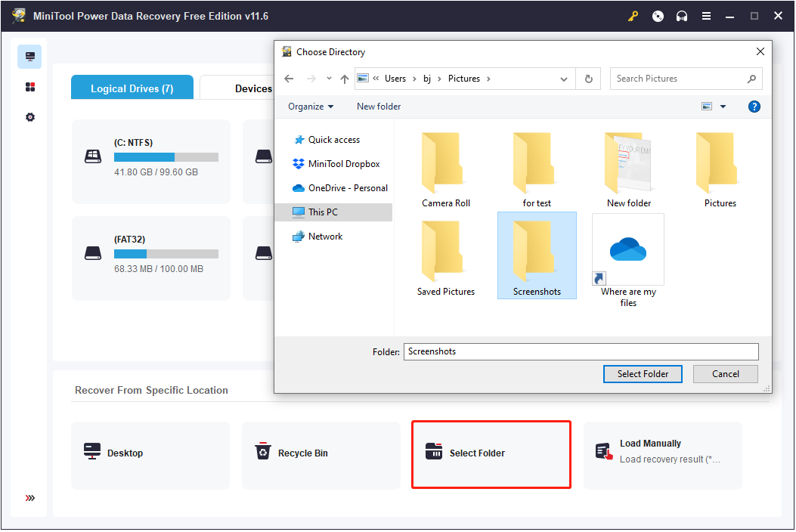Choose Desktop recovery location
This screenshot has height=532, width=796.
coord(150,456)
